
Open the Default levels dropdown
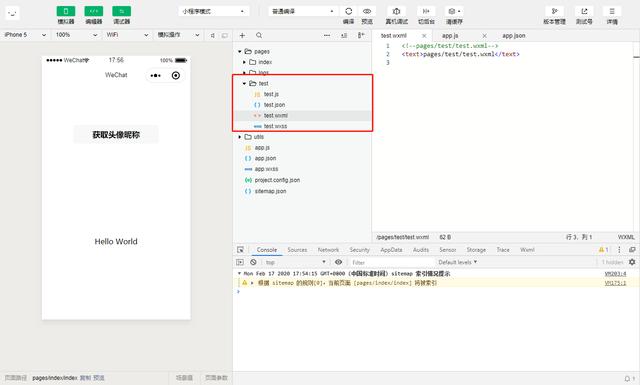[x=458, y=262]
